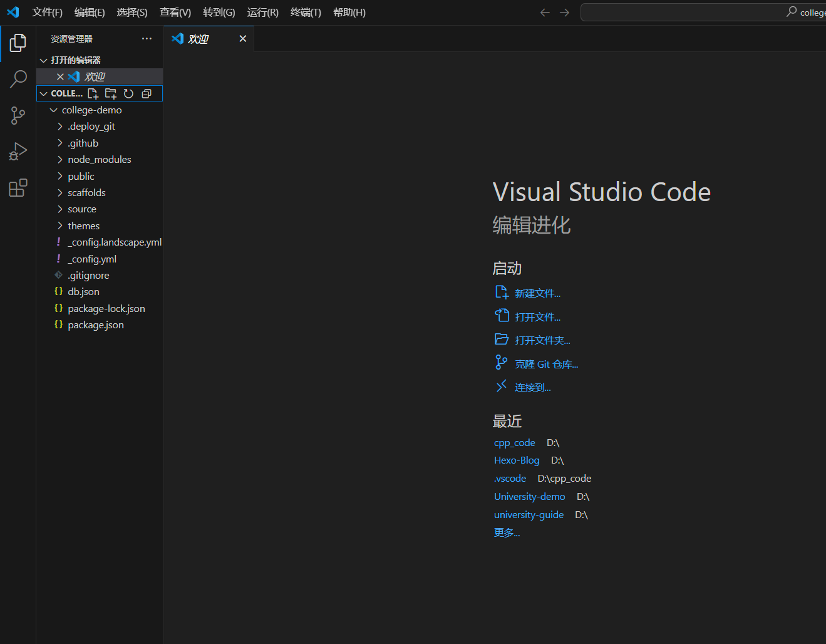Close the 欢迎 welcome tab
The height and width of the screenshot is (644, 826).
pyautogui.click(x=243, y=39)
